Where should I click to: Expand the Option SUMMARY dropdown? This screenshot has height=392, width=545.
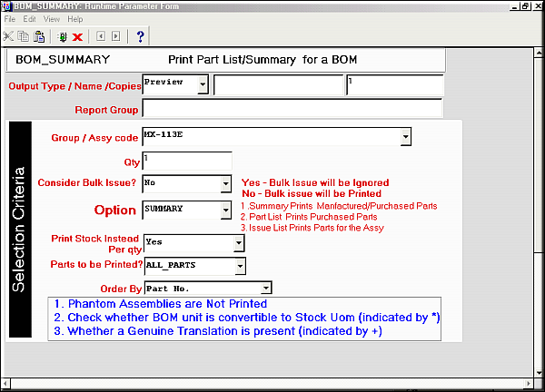225,211
